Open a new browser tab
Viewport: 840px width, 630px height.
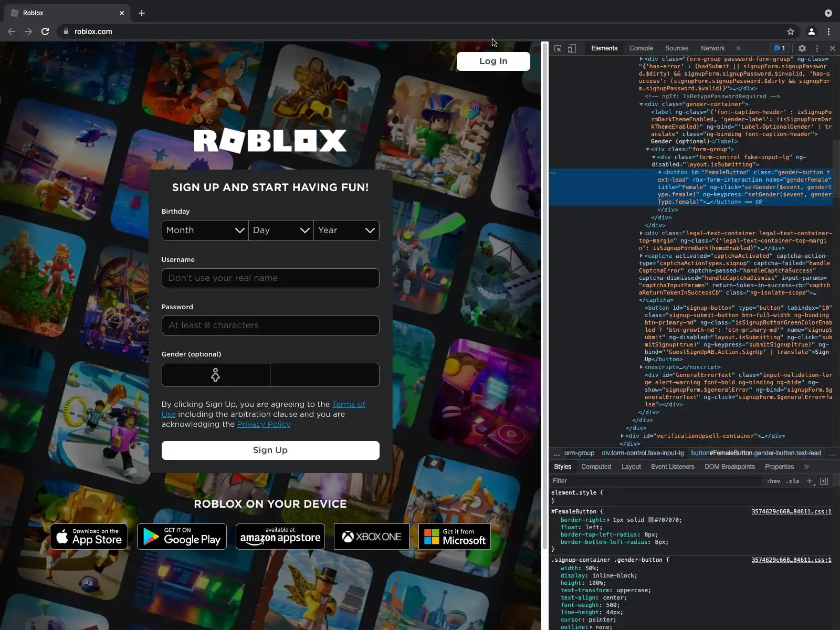(x=142, y=13)
